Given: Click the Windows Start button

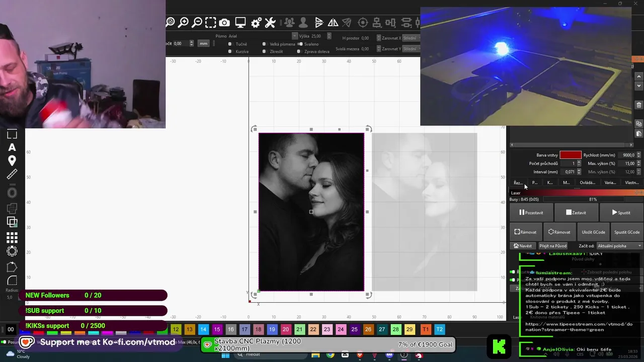Looking at the screenshot, I should (225, 355).
